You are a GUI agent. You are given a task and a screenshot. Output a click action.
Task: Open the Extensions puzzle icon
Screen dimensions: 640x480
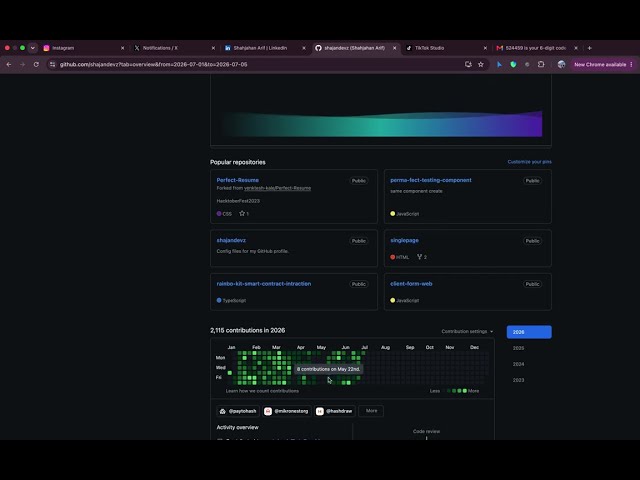pyautogui.click(x=541, y=64)
